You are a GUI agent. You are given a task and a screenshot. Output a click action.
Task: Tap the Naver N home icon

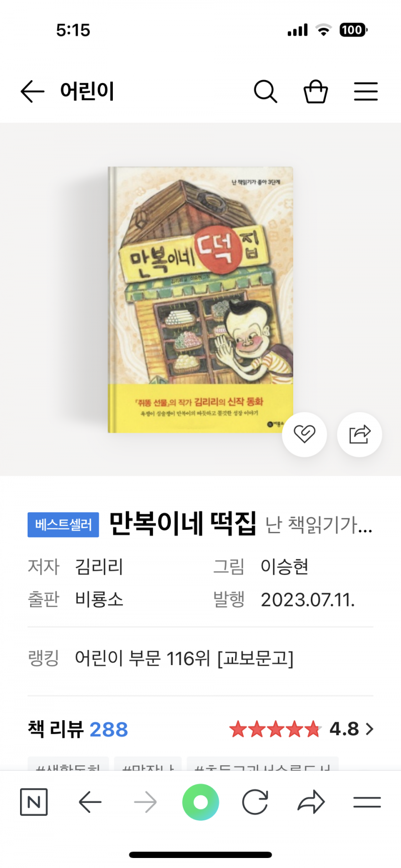[34, 802]
